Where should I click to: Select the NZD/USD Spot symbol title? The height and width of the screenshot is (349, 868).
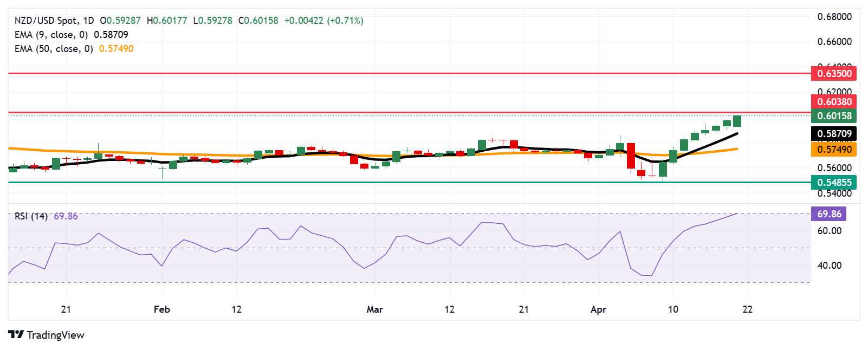[46, 21]
